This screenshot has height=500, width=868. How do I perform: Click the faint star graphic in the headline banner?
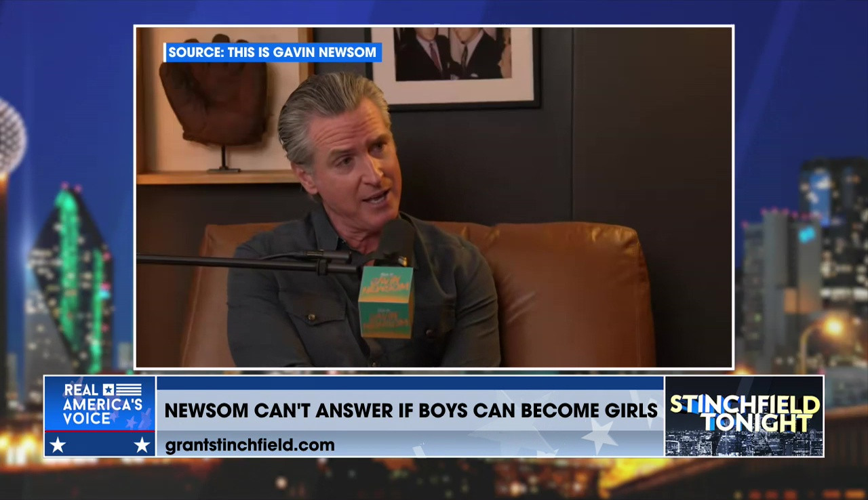(x=600, y=436)
